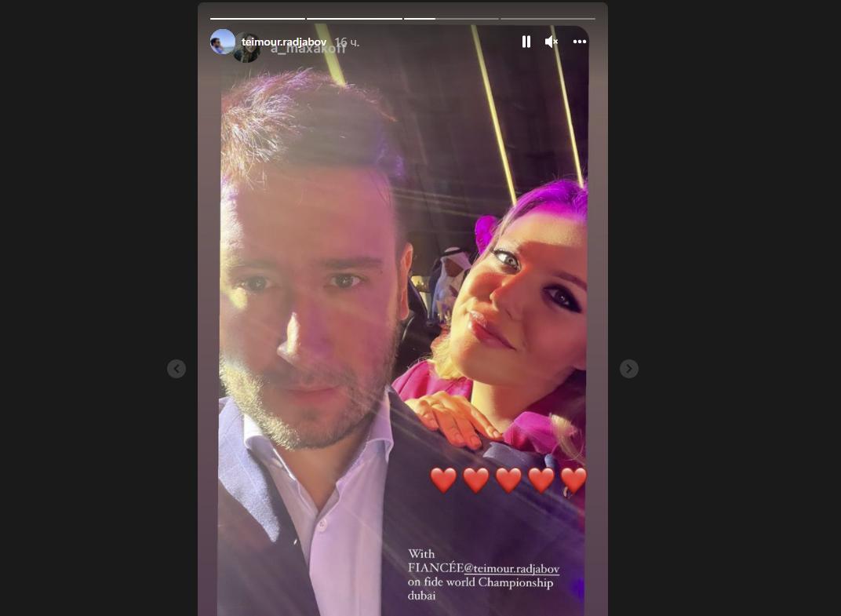
Task: Unmute the story audio
Action: (x=552, y=42)
